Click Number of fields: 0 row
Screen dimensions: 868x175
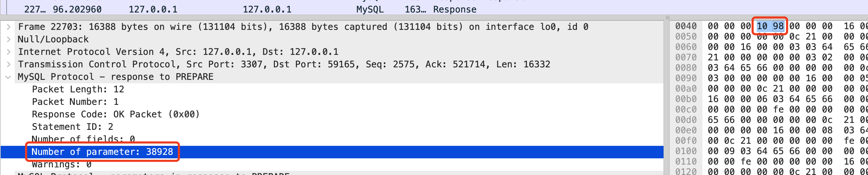coord(83,139)
